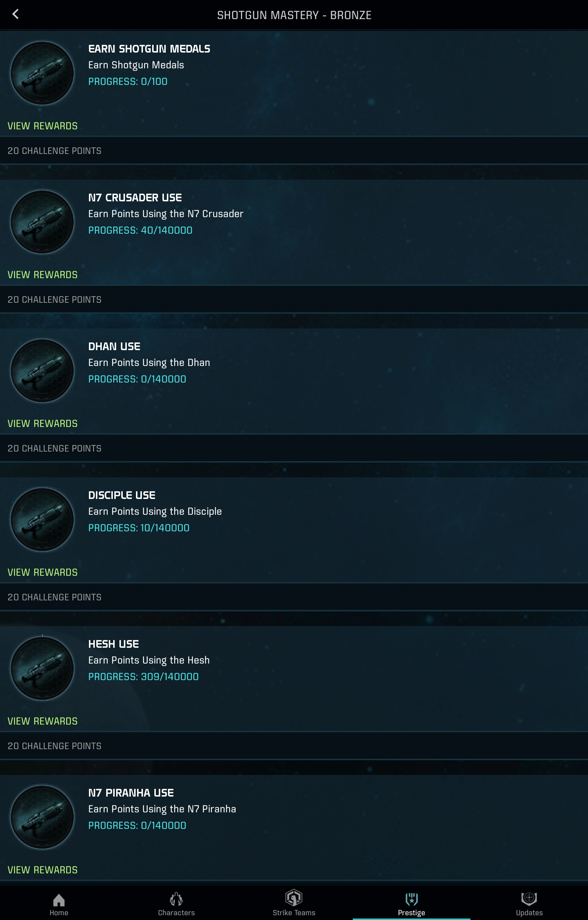
Task: Tap the Dhan Use shotgun badge
Action: (x=42, y=371)
